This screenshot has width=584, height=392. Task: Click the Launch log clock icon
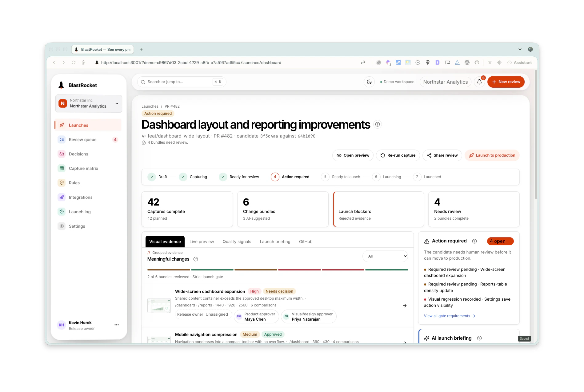coord(62,212)
